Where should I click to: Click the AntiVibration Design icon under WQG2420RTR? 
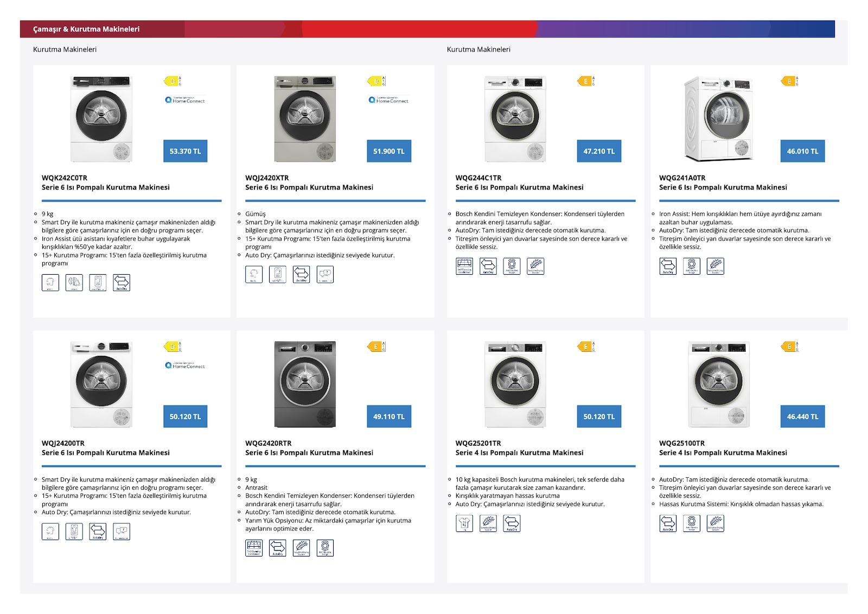pos(325,548)
